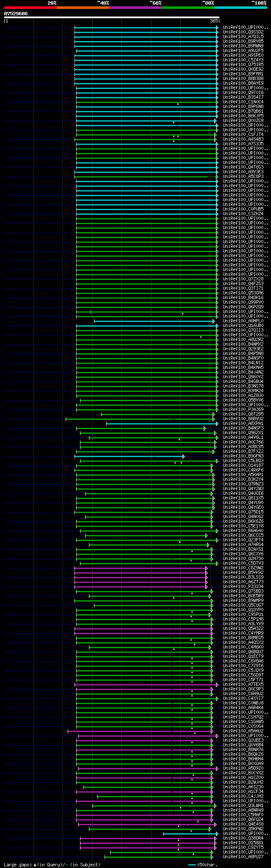The height and width of the screenshot is (868, 271).
Task: Select hit label UniRef100_A5KAP1
Action: pyautogui.click(x=243, y=474)
